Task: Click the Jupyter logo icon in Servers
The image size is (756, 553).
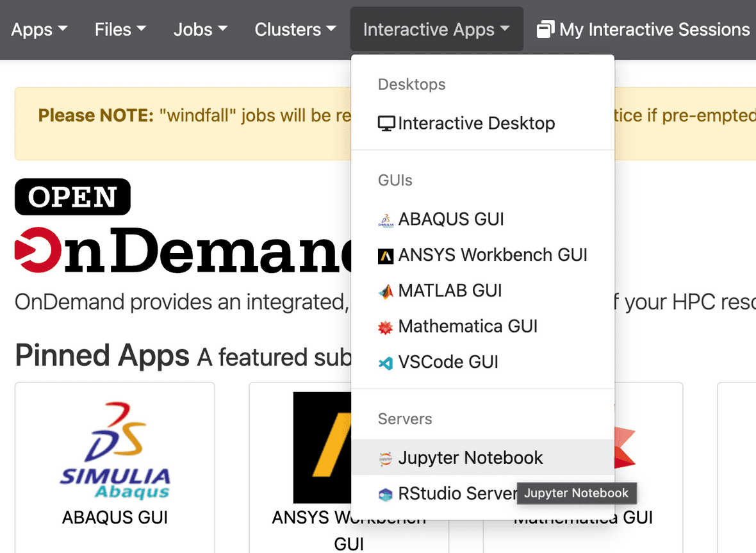Action: [x=385, y=458]
